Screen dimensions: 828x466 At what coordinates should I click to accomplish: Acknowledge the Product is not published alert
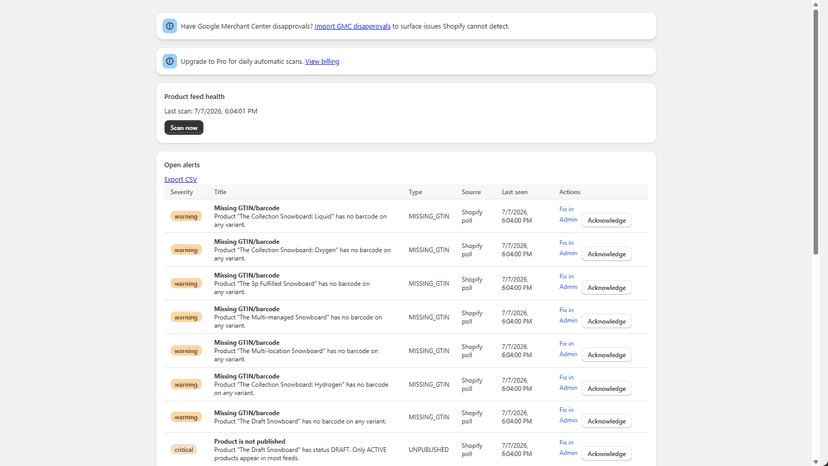point(606,454)
